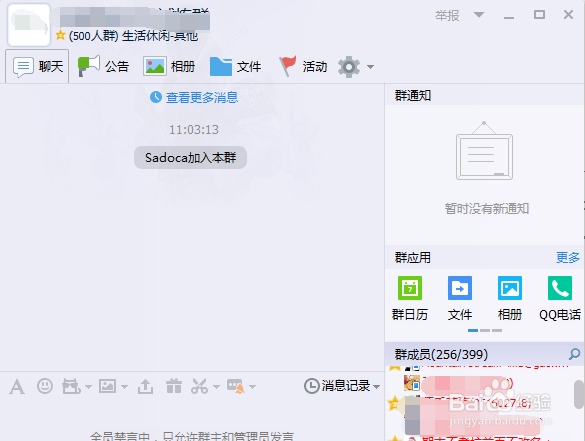Click the 群通知 panel header
Screen dimensions: 585x441
pyautogui.click(x=412, y=96)
